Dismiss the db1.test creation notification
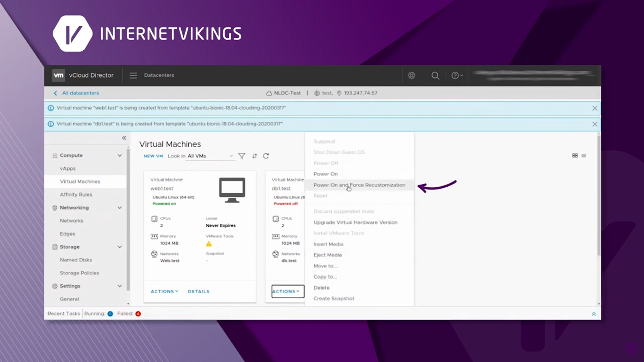This screenshot has width=644, height=362. click(594, 124)
